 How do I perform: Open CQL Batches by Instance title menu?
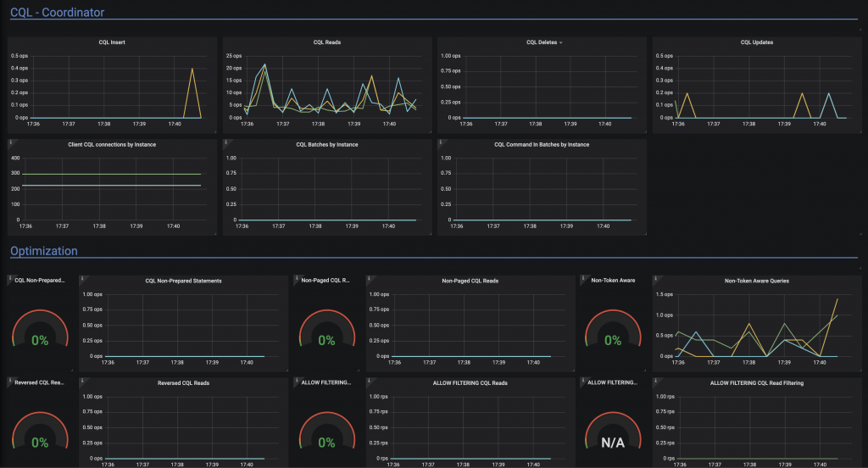[326, 144]
